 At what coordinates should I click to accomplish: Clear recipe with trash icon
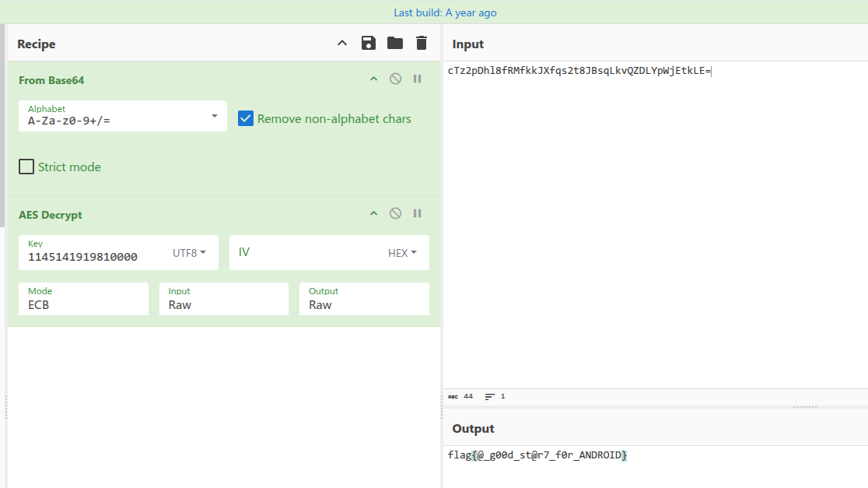[422, 44]
